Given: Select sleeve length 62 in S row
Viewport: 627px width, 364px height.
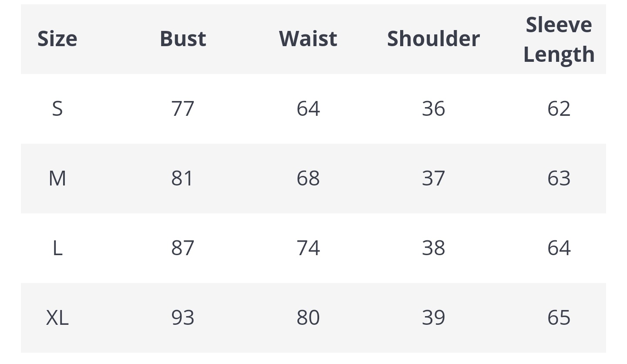Looking at the screenshot, I should pyautogui.click(x=559, y=108).
